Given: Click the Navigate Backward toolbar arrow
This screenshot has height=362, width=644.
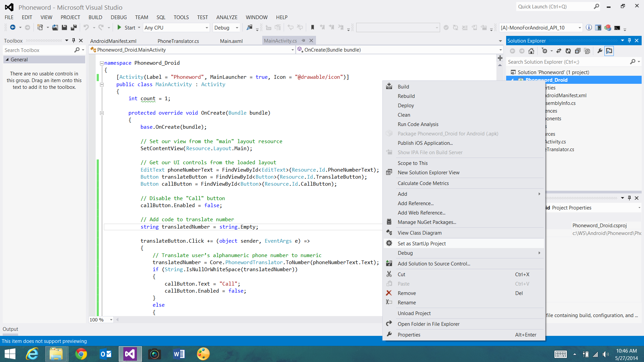Looking at the screenshot, I should point(13,28).
